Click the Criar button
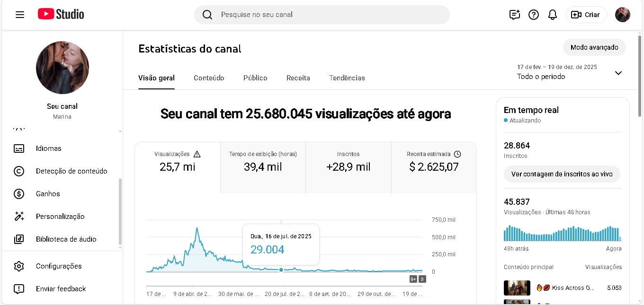The height and width of the screenshot is (305, 644). (586, 15)
